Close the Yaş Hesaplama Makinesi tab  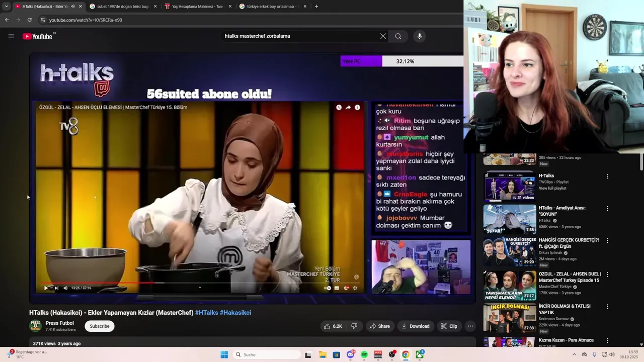(230, 7)
